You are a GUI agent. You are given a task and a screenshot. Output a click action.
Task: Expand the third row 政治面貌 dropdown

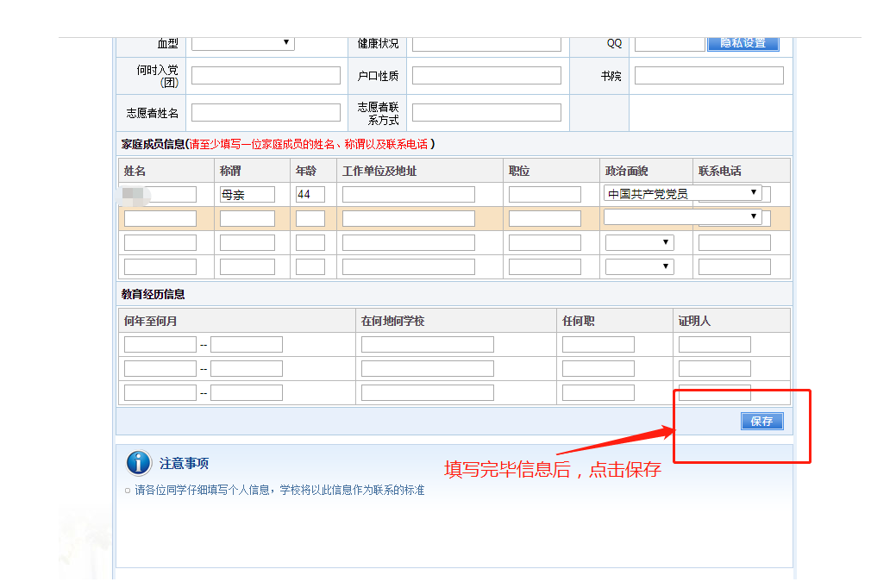tap(639, 243)
